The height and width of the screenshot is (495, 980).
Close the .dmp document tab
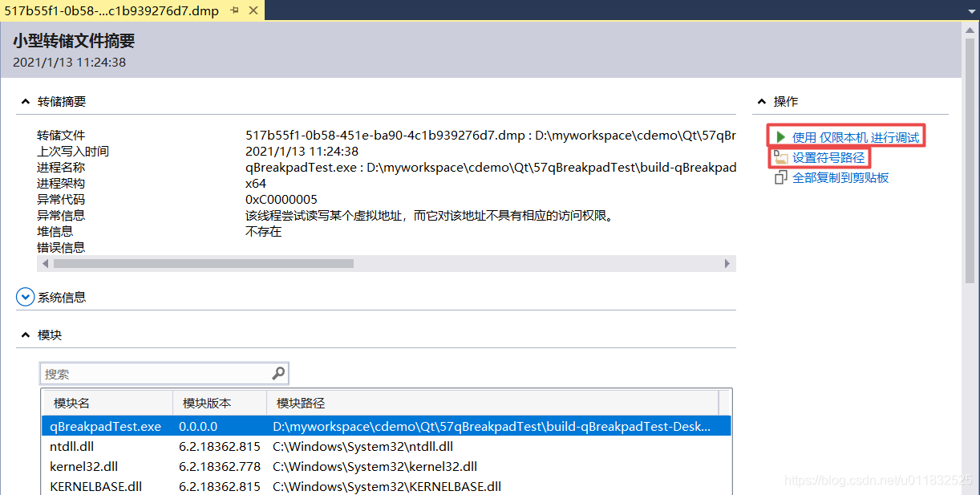tap(253, 11)
